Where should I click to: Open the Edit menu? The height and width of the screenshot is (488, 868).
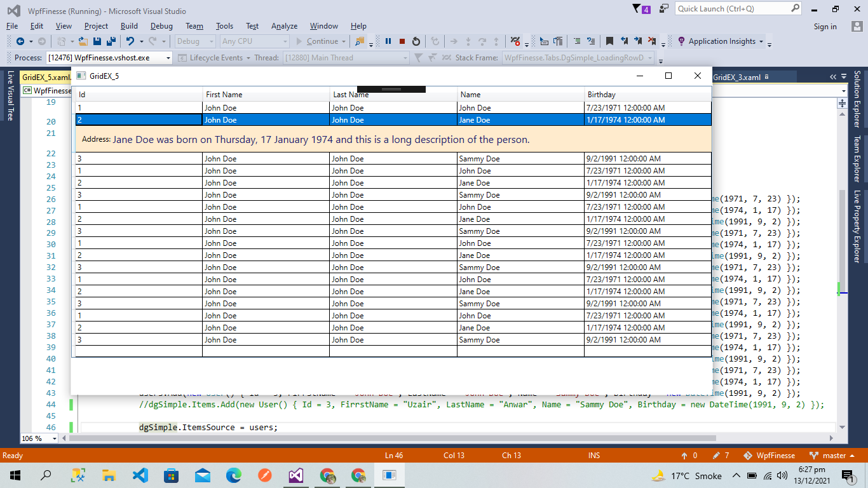pos(37,26)
